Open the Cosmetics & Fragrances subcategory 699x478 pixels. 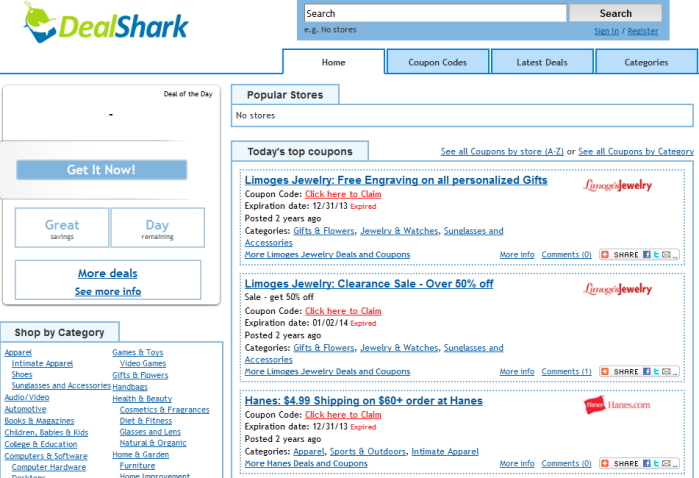coord(164,410)
